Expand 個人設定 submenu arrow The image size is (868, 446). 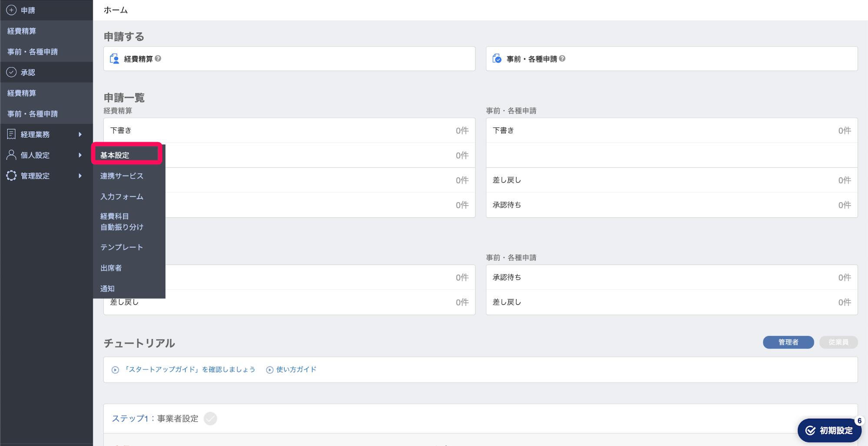coord(80,155)
